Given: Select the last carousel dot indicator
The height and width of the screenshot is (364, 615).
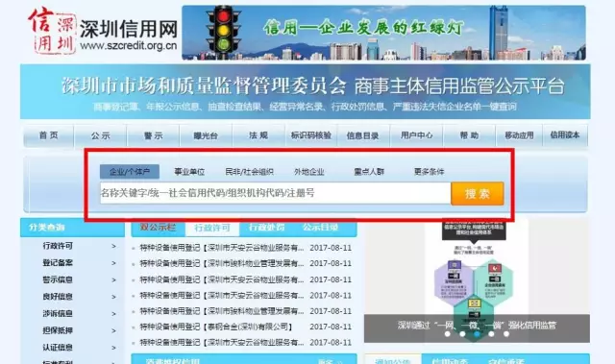Looking at the screenshot, I should 506,334.
